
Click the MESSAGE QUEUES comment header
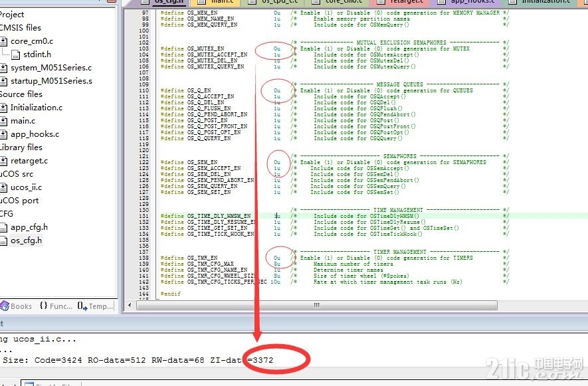(x=400, y=84)
